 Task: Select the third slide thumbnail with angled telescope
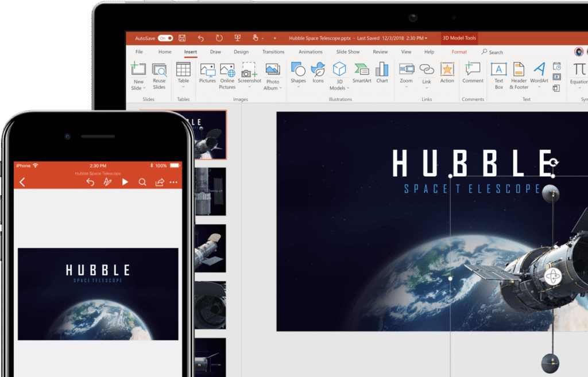pyautogui.click(x=210, y=248)
